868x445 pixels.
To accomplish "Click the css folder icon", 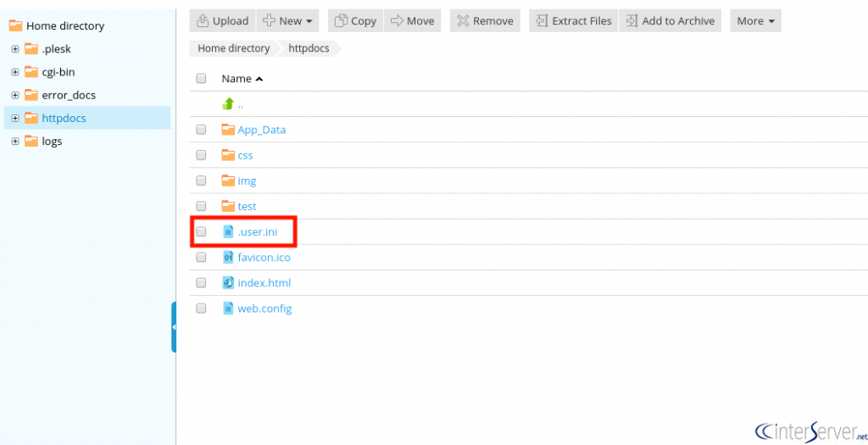I will [x=228, y=155].
